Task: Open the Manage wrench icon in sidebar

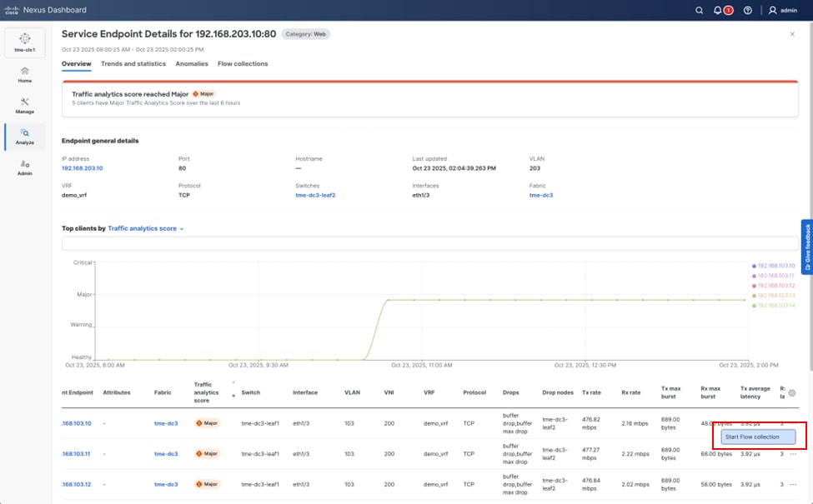Action: 25,106
